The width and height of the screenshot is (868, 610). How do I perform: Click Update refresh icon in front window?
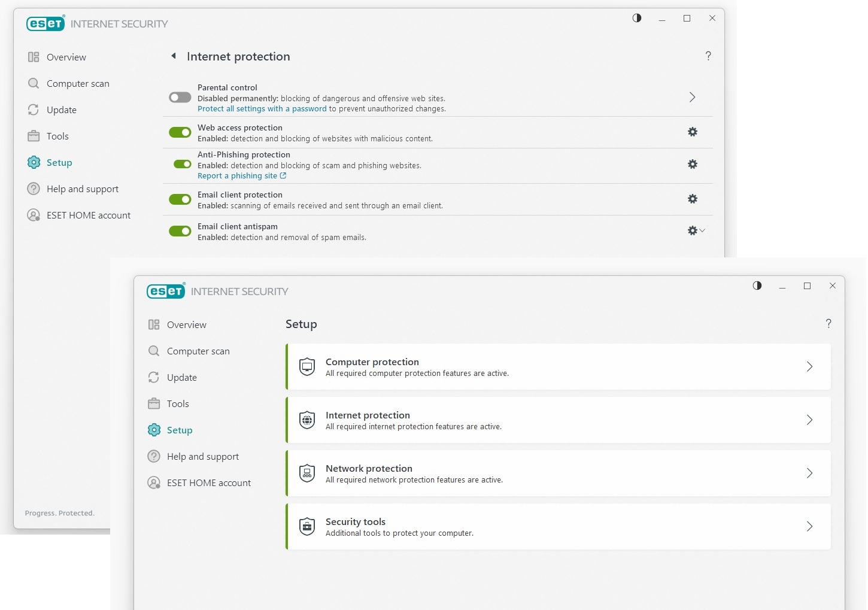coord(154,378)
